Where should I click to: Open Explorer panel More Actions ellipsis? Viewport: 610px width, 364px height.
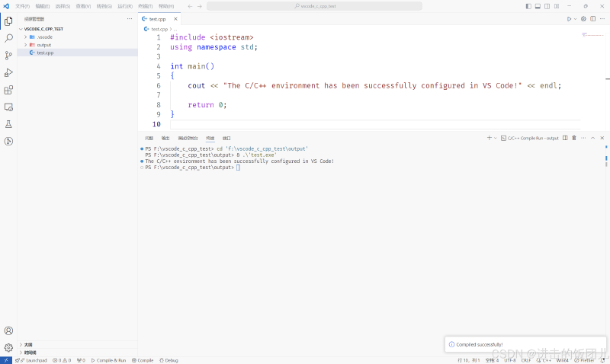130,18
